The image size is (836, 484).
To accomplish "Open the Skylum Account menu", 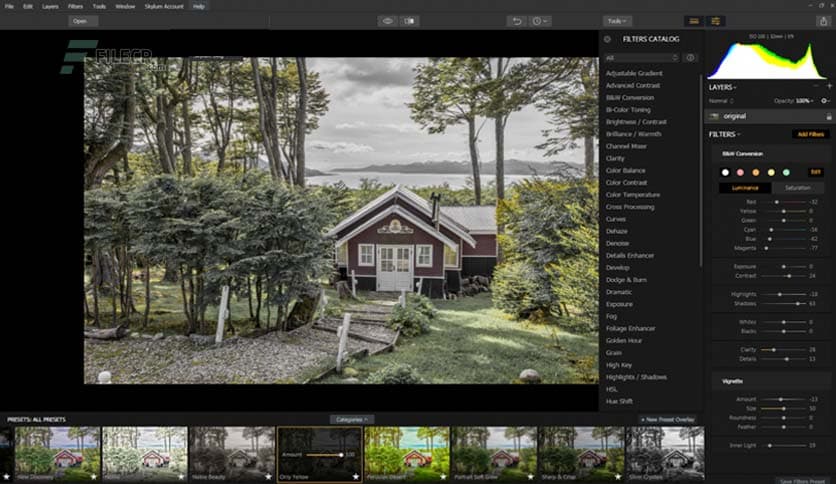I will tap(164, 6).
